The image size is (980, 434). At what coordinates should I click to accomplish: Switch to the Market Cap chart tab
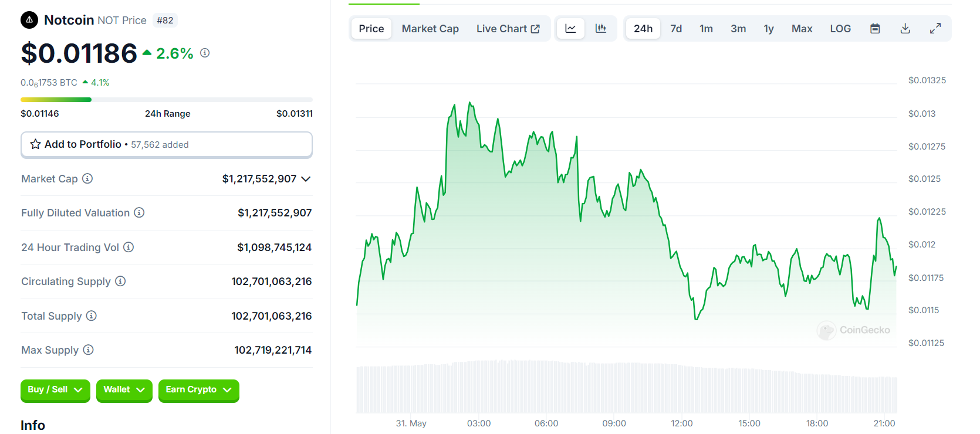430,29
